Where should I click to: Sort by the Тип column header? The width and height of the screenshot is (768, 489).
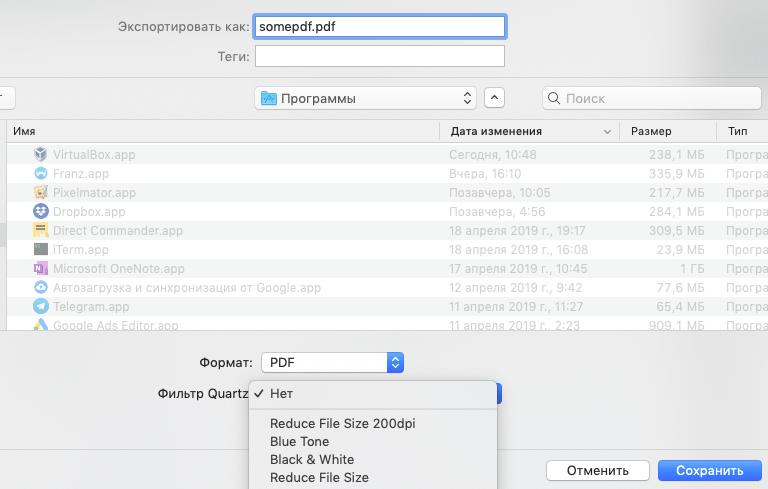pos(742,131)
